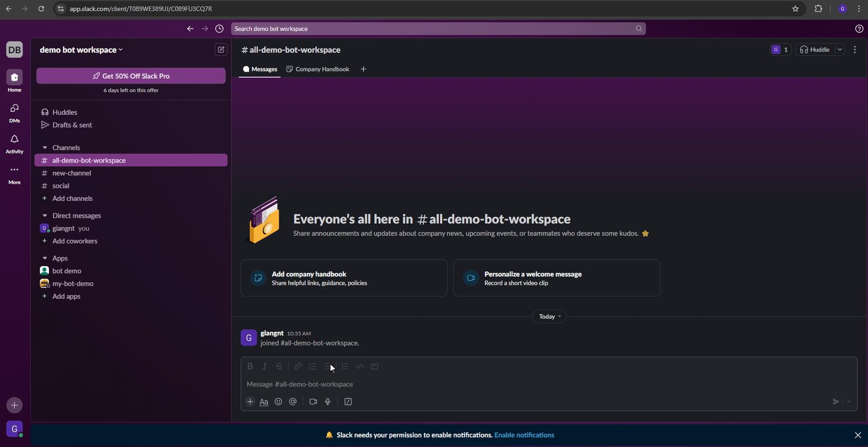Click the plus attach button in composer
This screenshot has height=447, width=868.
(250, 402)
